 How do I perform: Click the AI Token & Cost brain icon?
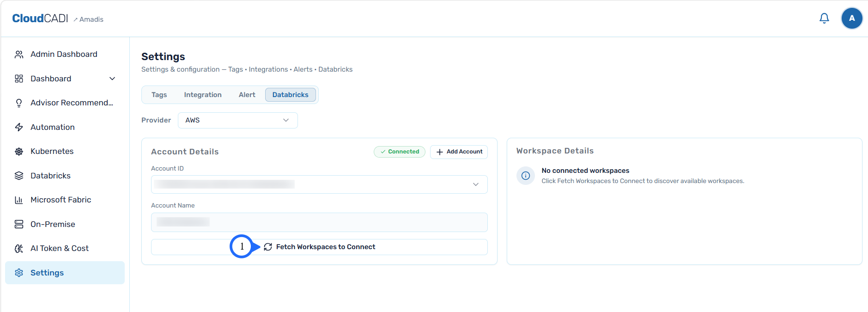click(19, 249)
